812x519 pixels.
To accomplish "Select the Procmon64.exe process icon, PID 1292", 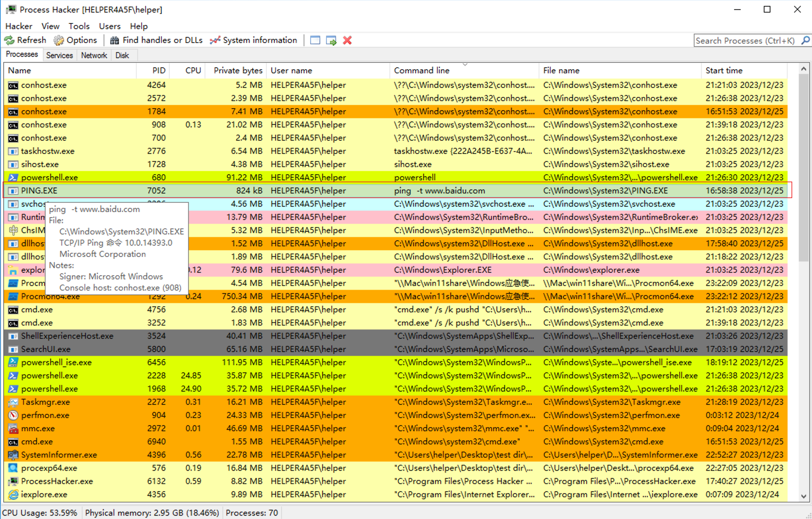I will coord(13,296).
